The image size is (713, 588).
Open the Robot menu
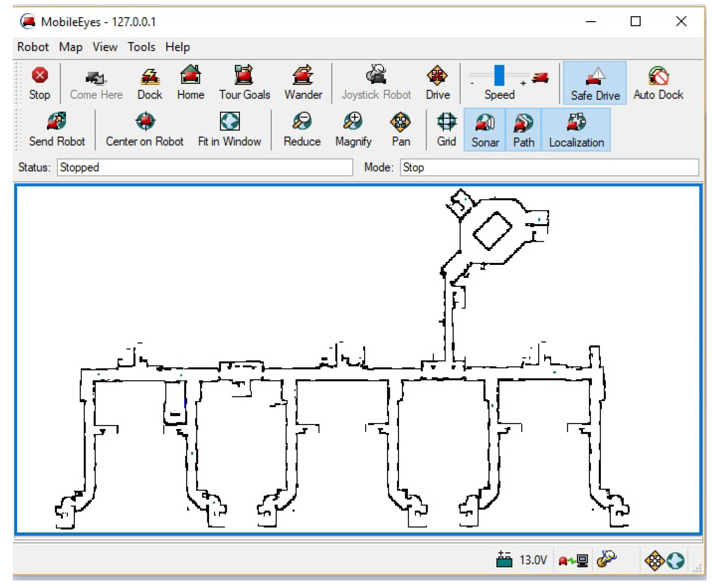tap(33, 47)
